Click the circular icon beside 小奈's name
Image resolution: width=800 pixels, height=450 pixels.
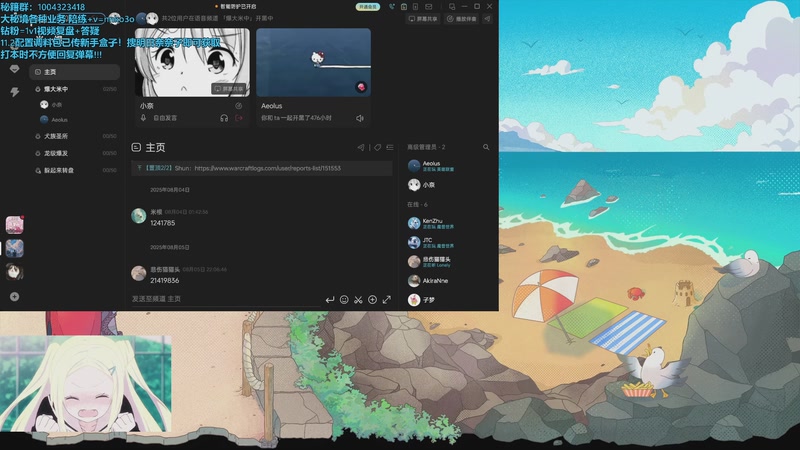(x=238, y=106)
